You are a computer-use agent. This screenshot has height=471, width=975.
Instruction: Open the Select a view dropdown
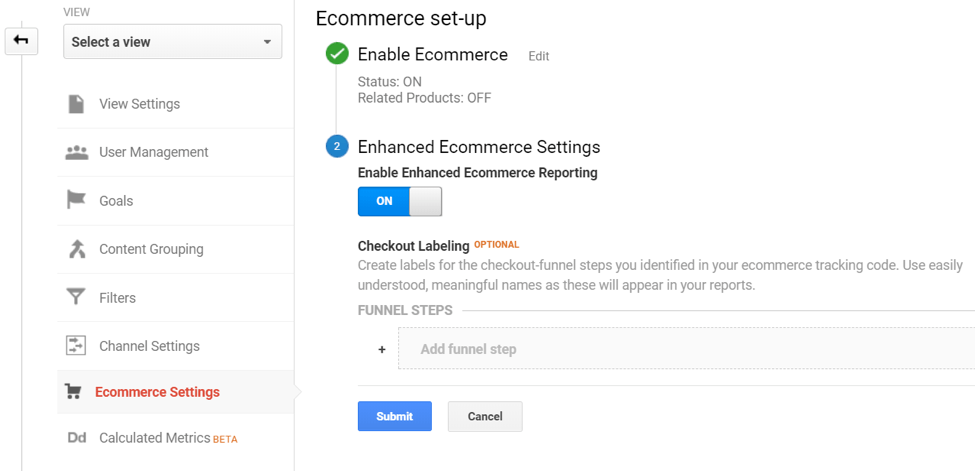(172, 42)
